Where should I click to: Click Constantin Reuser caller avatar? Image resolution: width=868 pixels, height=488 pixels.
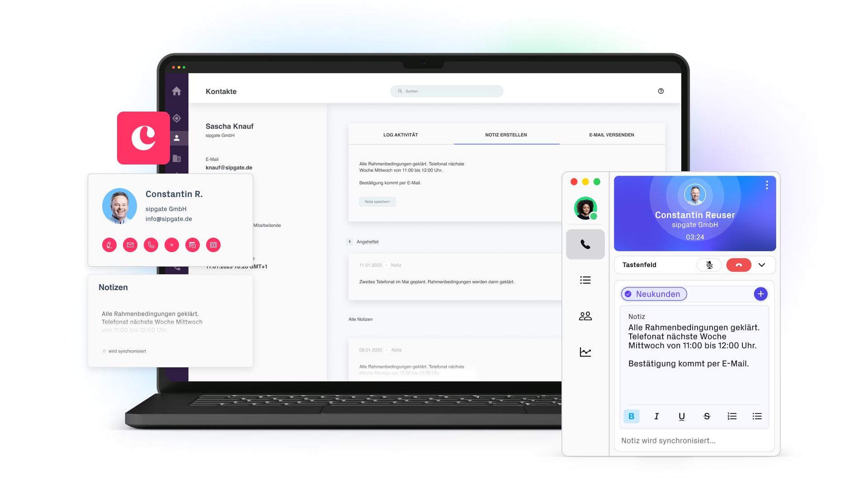point(695,195)
